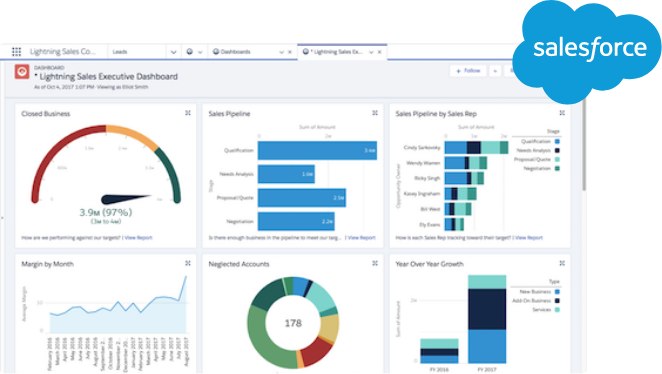Viewport: 662px width, 374px height.
Task: Expand the Closed Business chart
Action: (188, 113)
